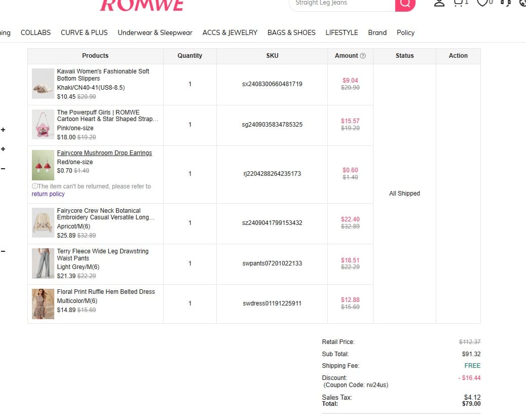Expand the plus sign beside Powerpuff bag row
The width and height of the screenshot is (526, 420).
click(3, 130)
